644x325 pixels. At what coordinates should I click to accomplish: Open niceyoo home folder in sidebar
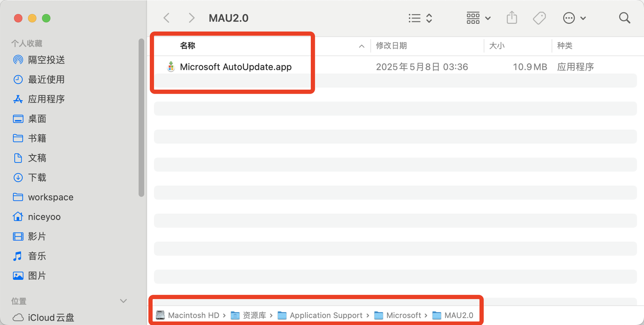click(44, 217)
